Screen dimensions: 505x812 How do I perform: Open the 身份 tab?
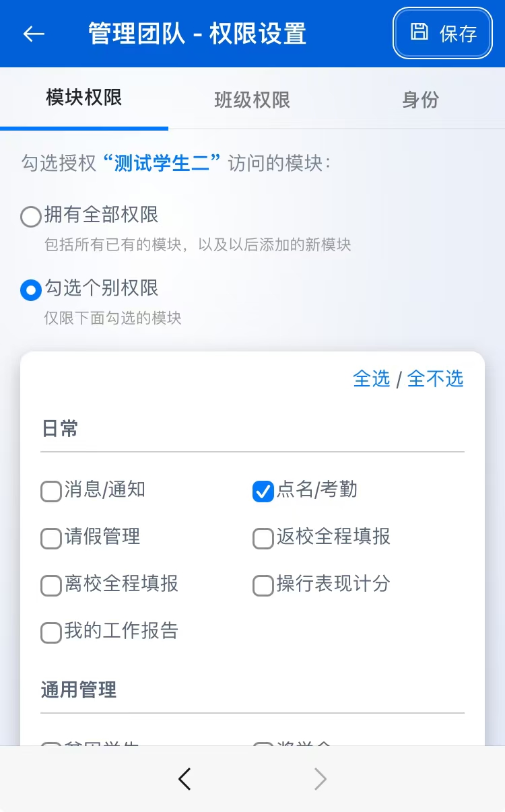(x=421, y=100)
